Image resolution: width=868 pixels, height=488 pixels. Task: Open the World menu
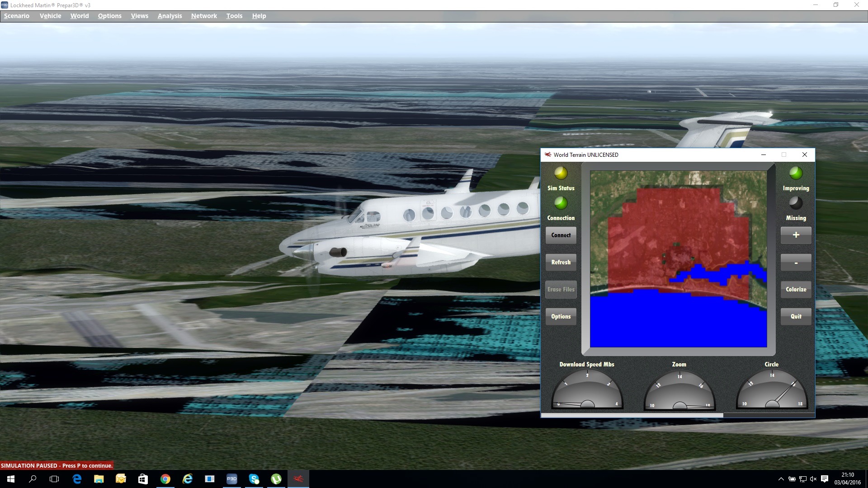tap(80, 16)
